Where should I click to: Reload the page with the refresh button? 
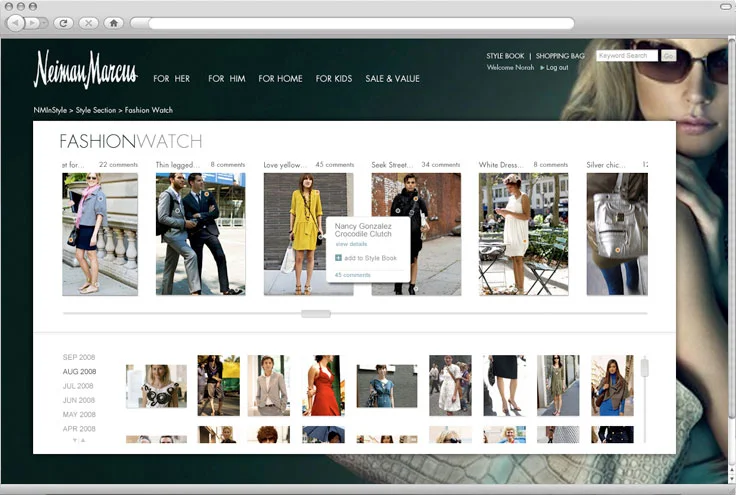(x=63, y=23)
